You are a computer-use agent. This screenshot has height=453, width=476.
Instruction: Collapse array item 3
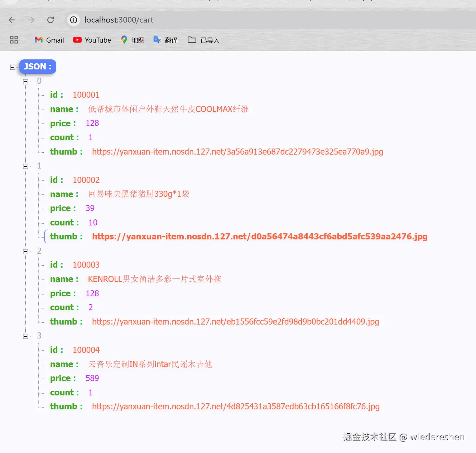click(x=25, y=336)
